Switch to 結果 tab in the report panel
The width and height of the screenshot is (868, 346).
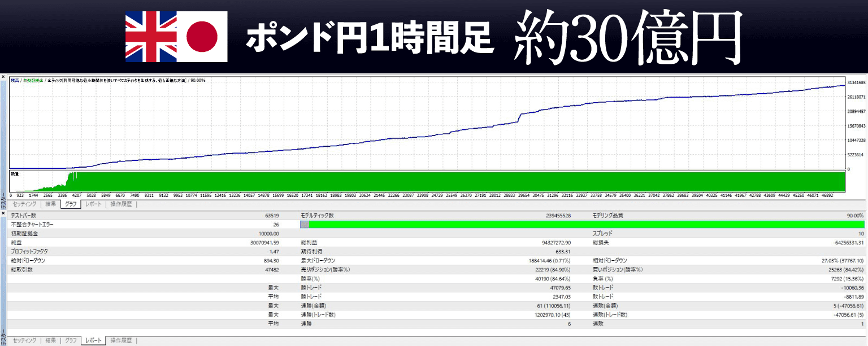coord(51,340)
